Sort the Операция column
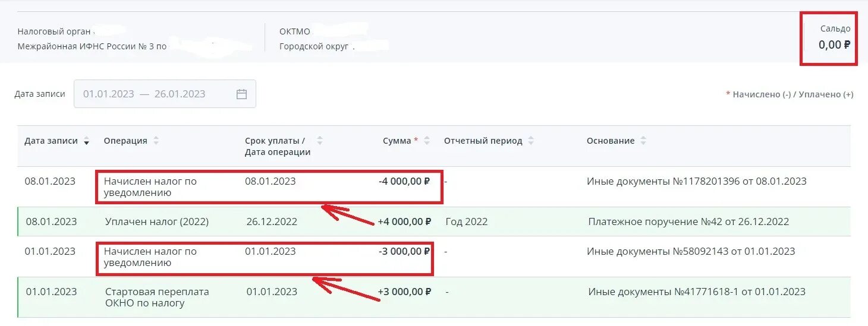This screenshot has height=326, width=868. [x=156, y=141]
